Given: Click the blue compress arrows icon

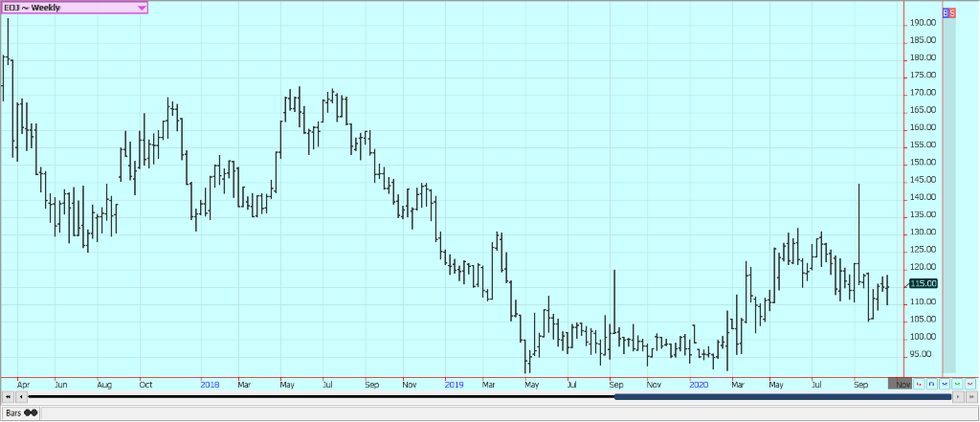Looking at the screenshot, I should click(945, 384).
